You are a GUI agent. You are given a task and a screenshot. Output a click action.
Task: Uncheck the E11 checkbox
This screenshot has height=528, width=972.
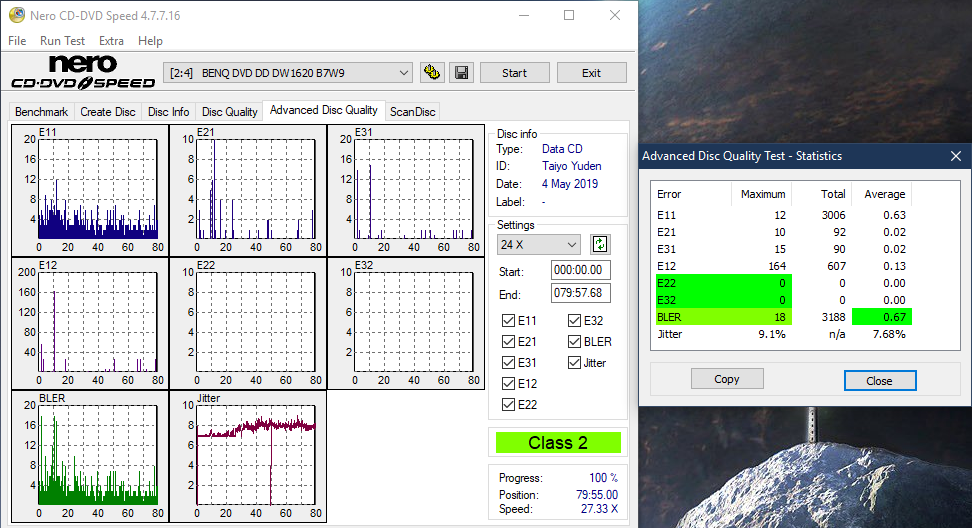(510, 321)
